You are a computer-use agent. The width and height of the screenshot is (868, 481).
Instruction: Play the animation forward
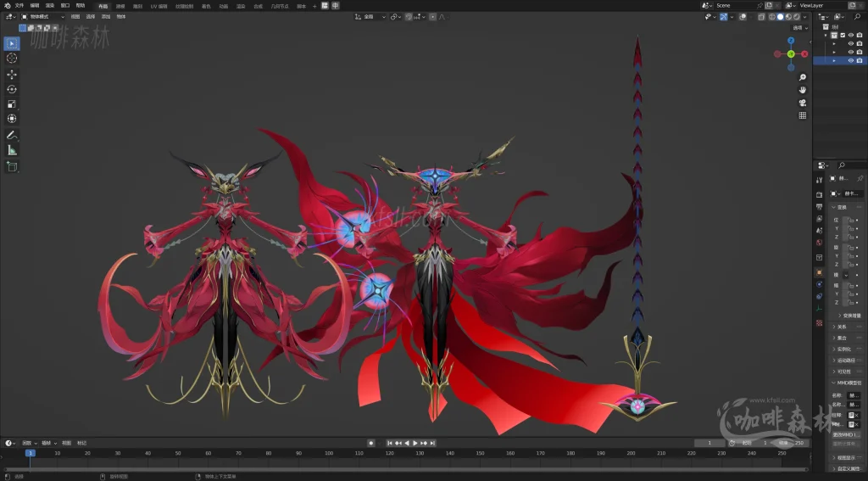415,443
